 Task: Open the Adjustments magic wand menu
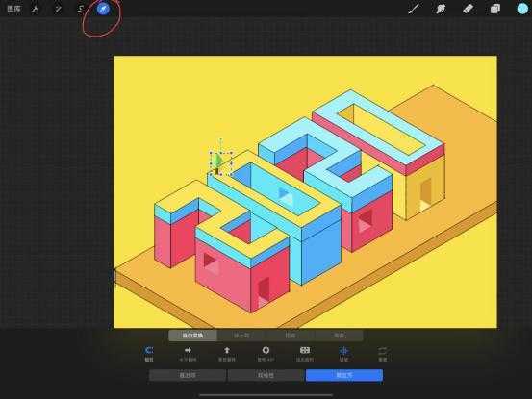(x=58, y=9)
